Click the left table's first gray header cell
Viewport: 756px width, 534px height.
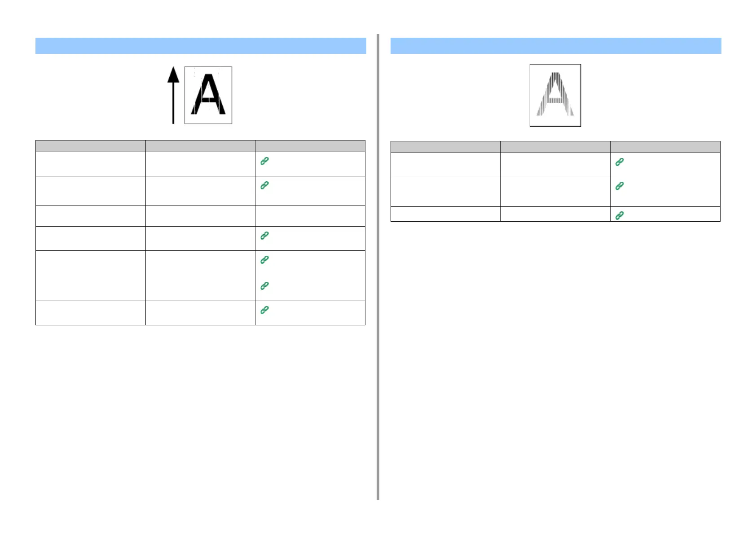91,146
